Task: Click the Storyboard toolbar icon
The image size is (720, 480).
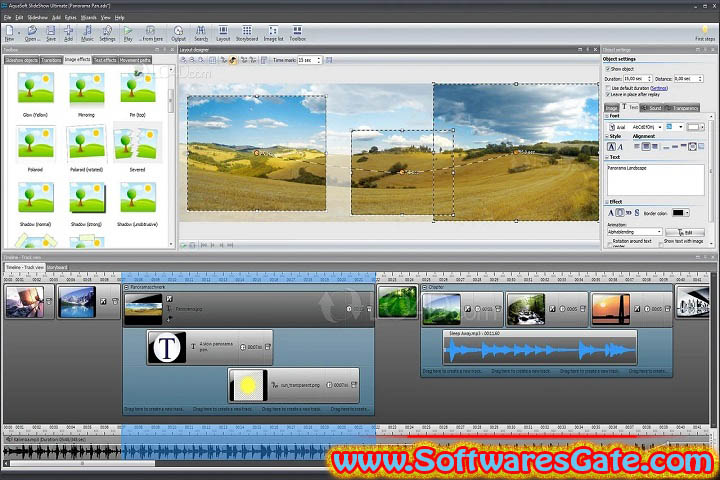Action: pos(247,34)
